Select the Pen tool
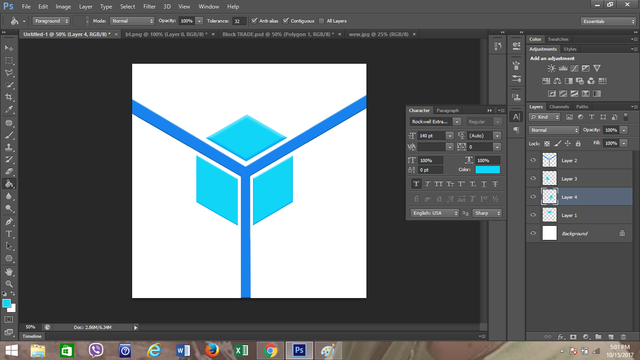Image resolution: width=640 pixels, height=360 pixels. 9,222
